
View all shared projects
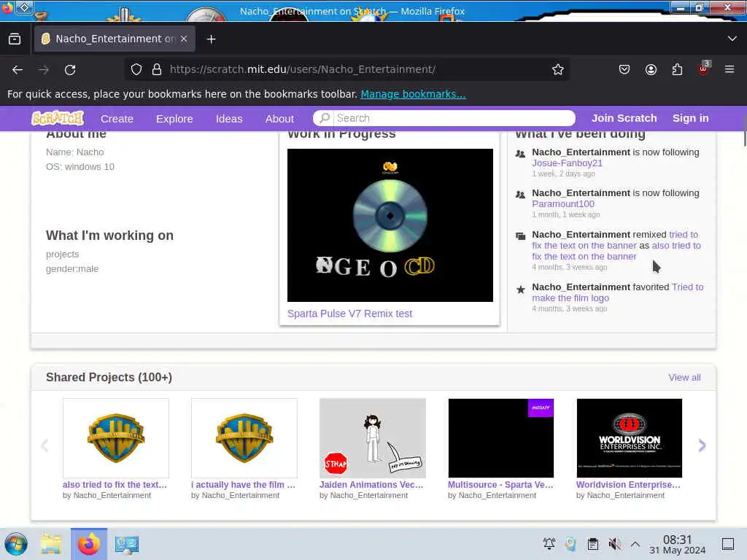click(684, 377)
